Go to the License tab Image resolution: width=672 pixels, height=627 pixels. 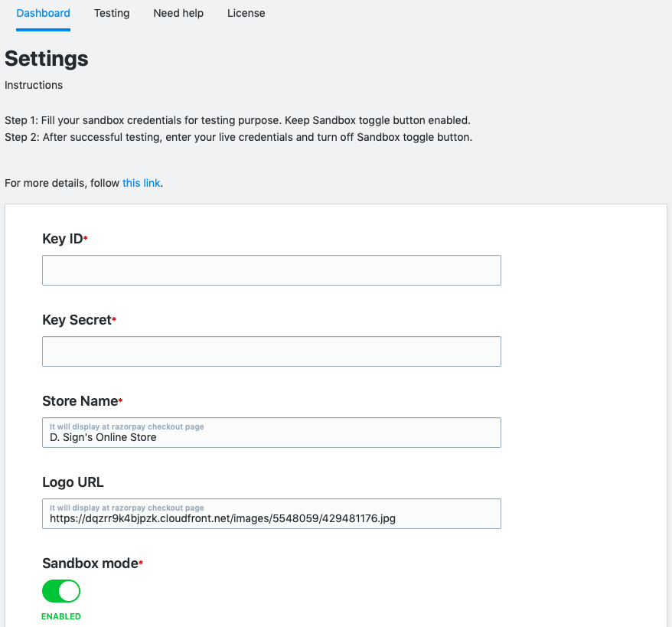(x=246, y=14)
